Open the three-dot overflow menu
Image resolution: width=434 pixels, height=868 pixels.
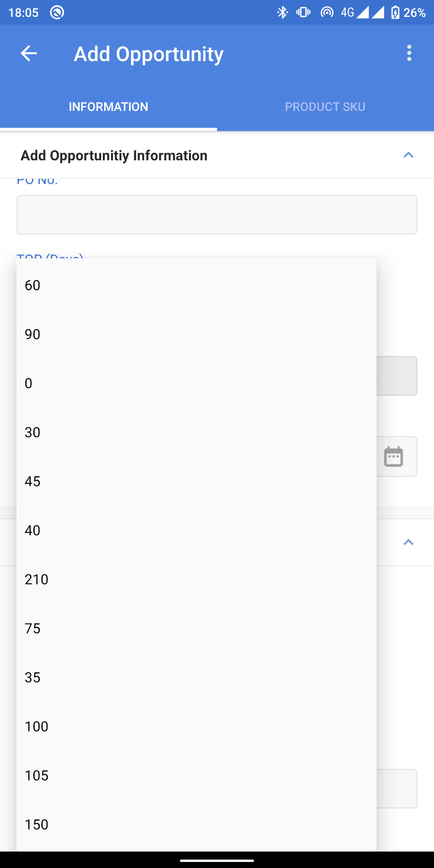409,53
